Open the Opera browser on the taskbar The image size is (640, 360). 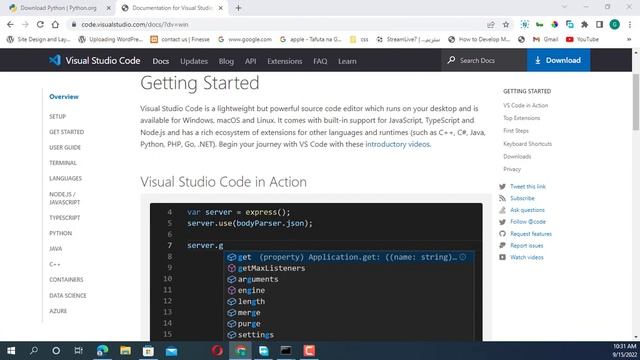pos(217,351)
